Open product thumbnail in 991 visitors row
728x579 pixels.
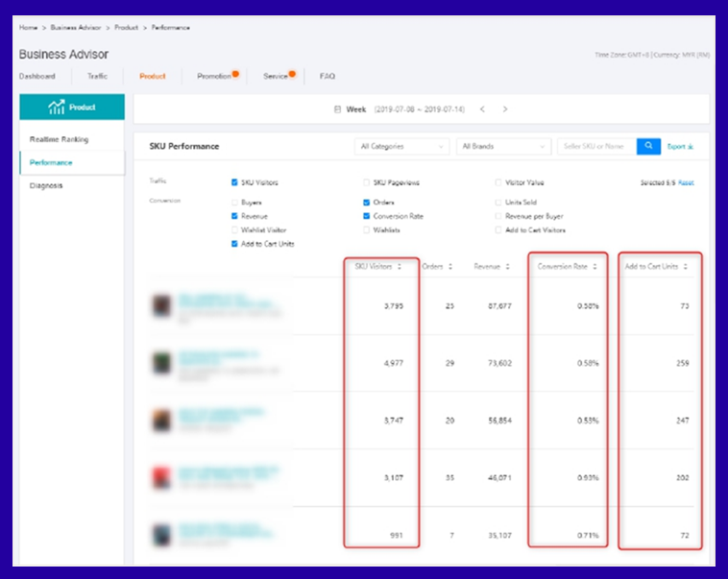[x=162, y=535]
